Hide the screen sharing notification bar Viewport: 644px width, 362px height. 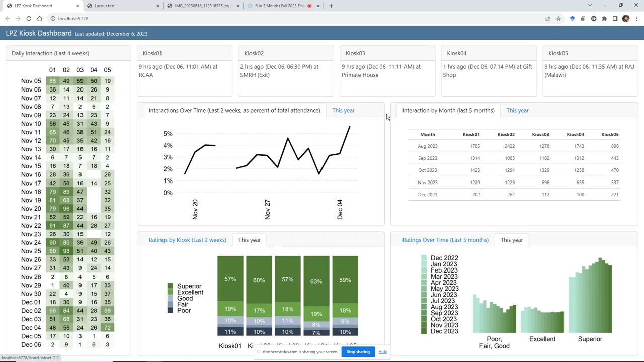382,352
